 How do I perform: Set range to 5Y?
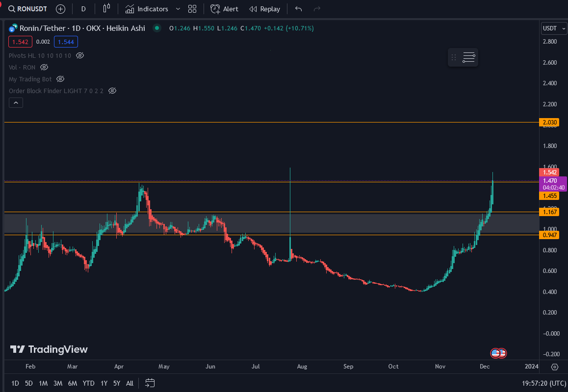[x=117, y=383]
